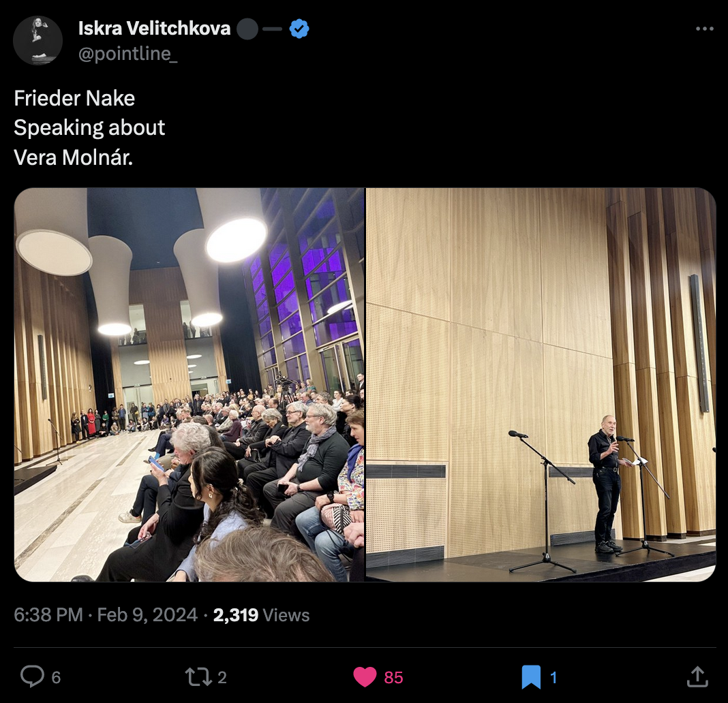Open the three-dot more options menu
Screen dimensions: 728x703
(705, 29)
